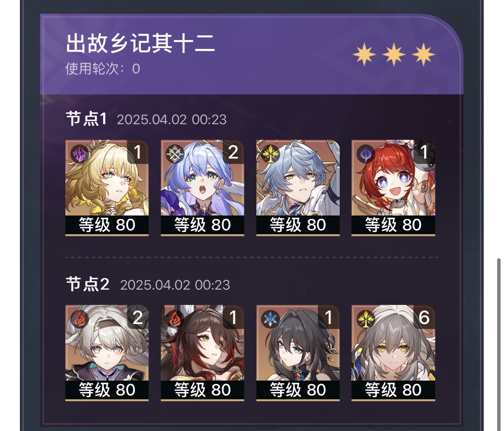Screen dimensions: 504x431
Task: Click the 节点2 timestamp label
Action: click(175, 285)
